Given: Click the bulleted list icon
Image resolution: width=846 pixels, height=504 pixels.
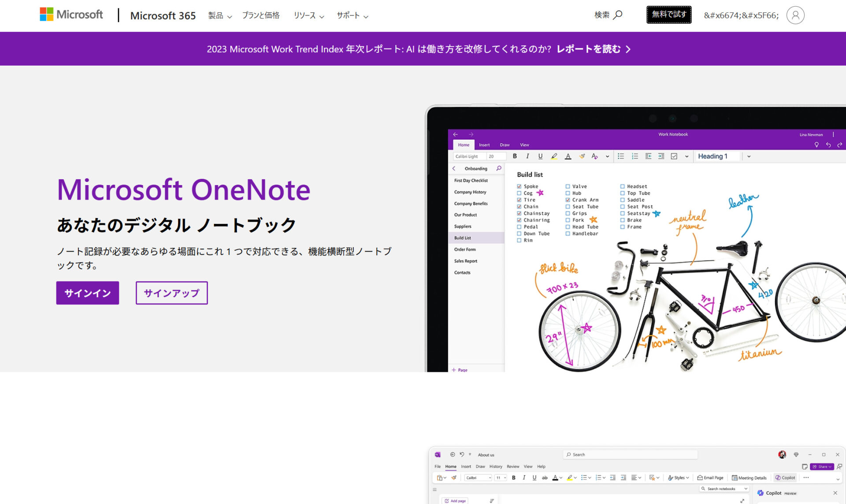Looking at the screenshot, I should (x=621, y=156).
